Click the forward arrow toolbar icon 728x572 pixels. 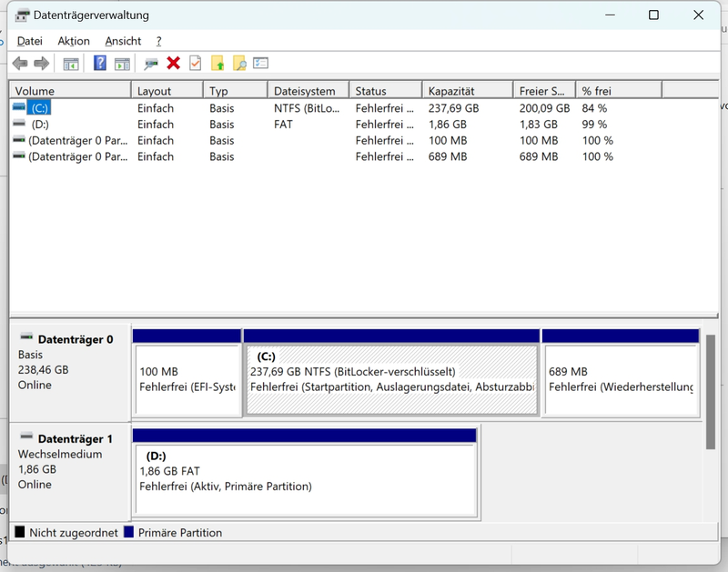coord(41,64)
